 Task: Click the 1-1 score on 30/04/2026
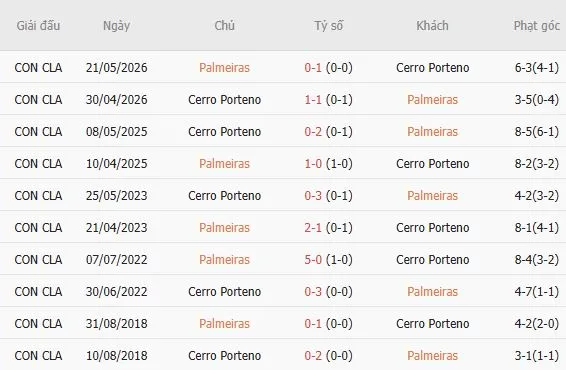click(313, 100)
